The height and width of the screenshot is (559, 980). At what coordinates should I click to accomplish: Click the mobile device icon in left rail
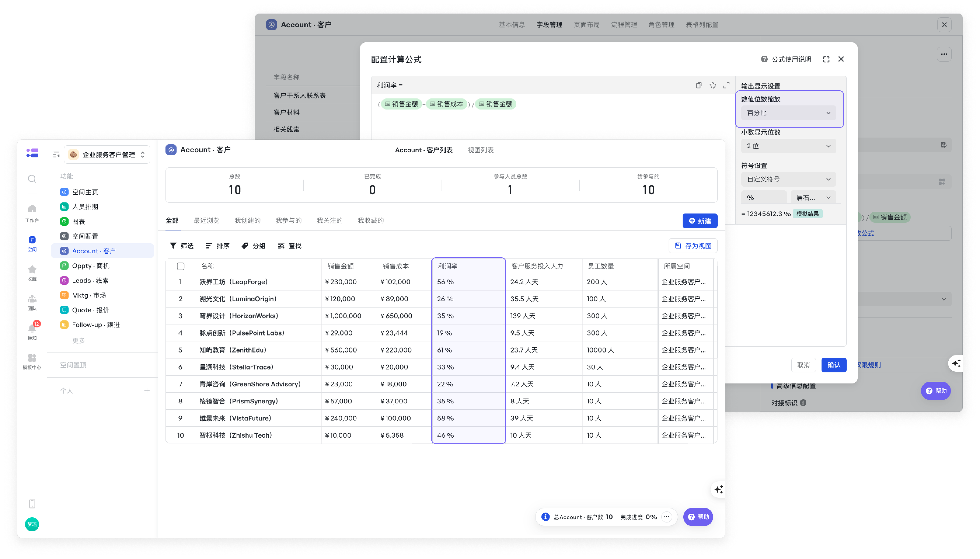coord(32,504)
